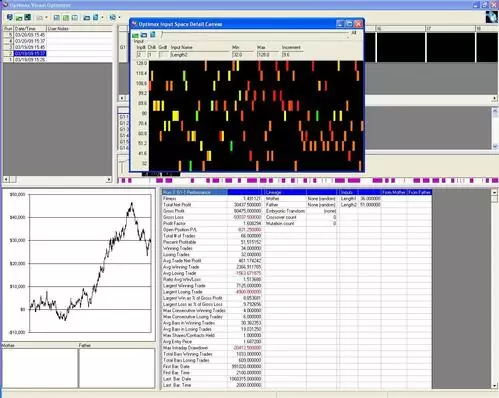Click camera icon in Input Space Detail Canvas toolbar
Image resolution: width=499 pixels, height=398 pixels.
click(x=144, y=35)
